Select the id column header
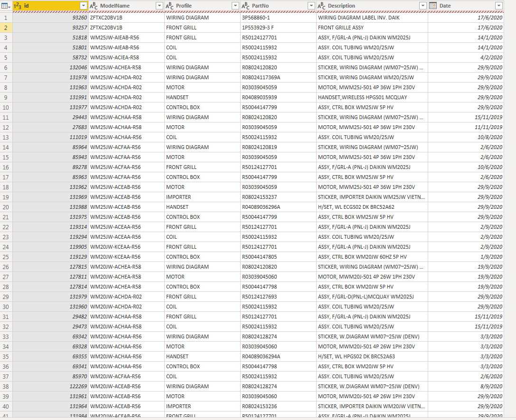The width and height of the screenshot is (516, 420). pyautogui.click(x=50, y=6)
